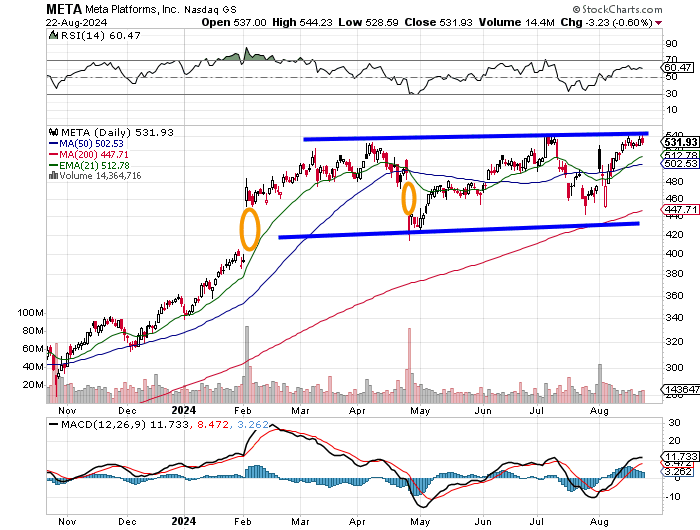The image size is (700, 530).
Task: Click the 447.71 MA200 price tag
Action: coord(680,209)
